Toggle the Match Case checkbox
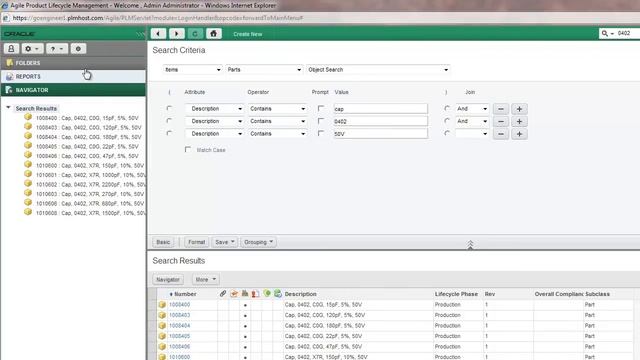 pyautogui.click(x=188, y=149)
